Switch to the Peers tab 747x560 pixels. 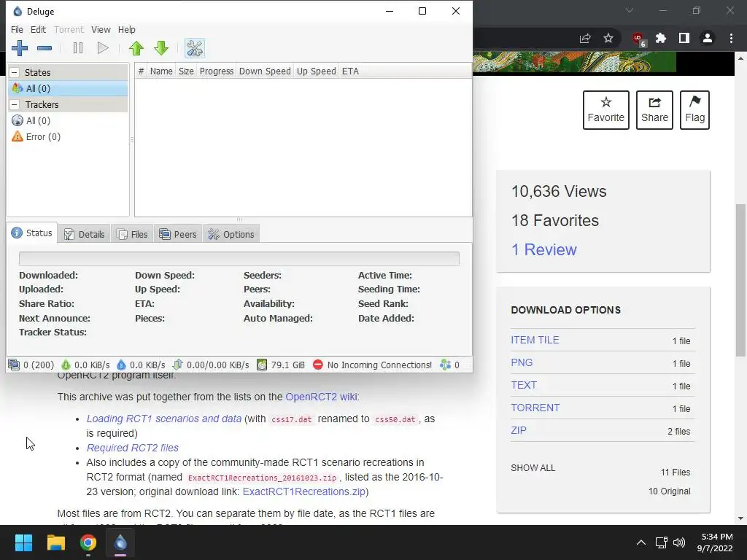178,234
